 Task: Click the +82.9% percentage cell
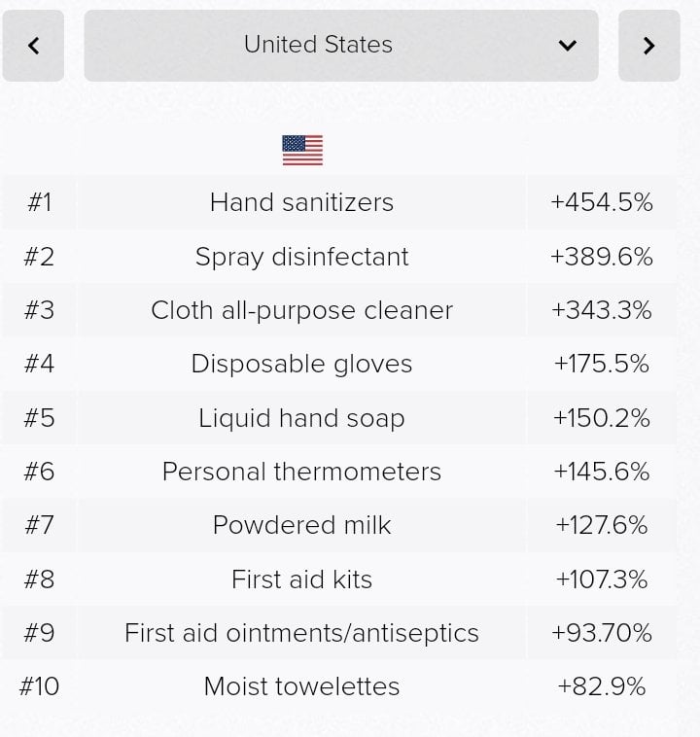tap(601, 686)
